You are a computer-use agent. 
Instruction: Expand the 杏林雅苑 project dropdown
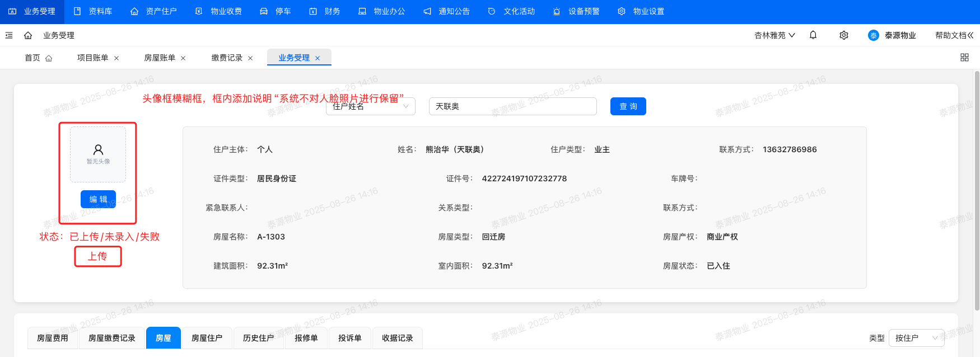774,35
